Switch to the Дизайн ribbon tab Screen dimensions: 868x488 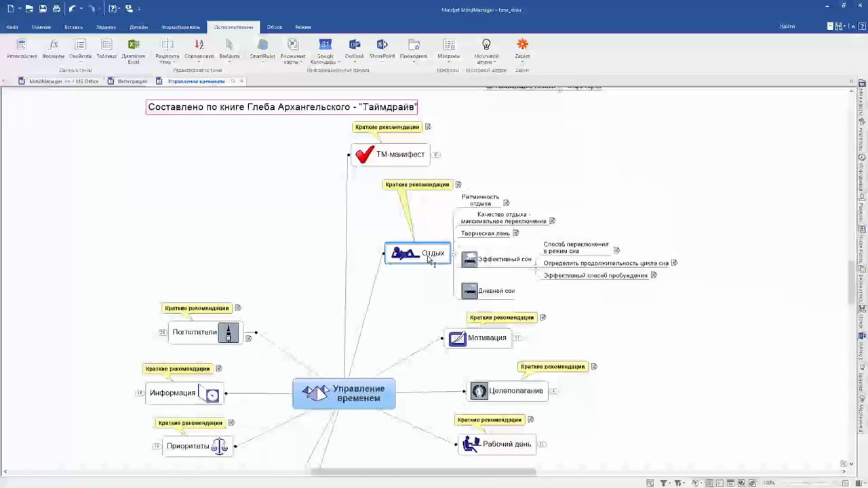click(138, 27)
